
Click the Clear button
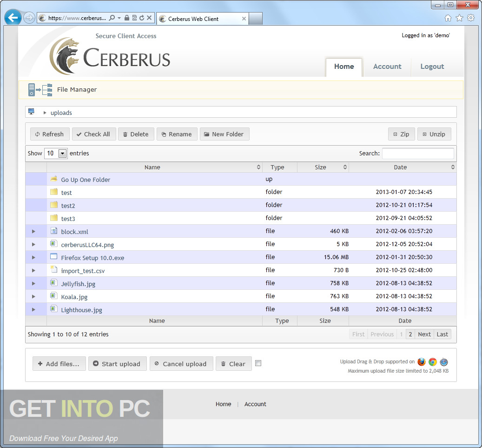(234, 364)
